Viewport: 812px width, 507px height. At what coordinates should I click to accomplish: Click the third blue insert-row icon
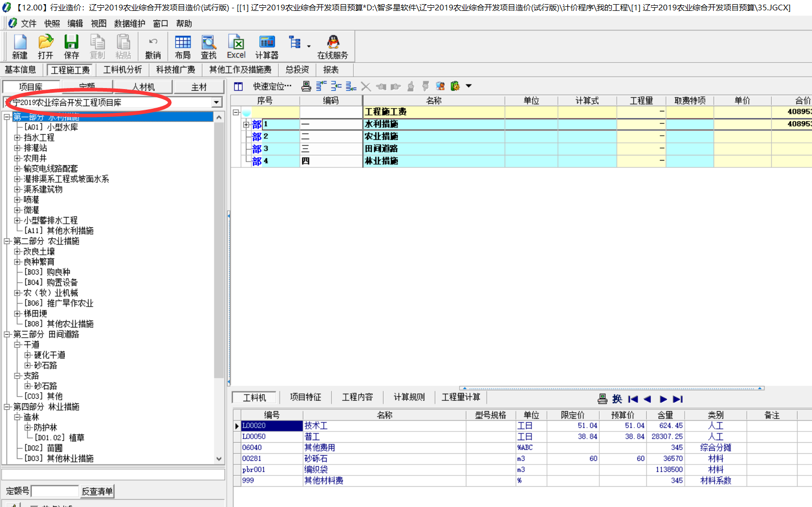(351, 86)
